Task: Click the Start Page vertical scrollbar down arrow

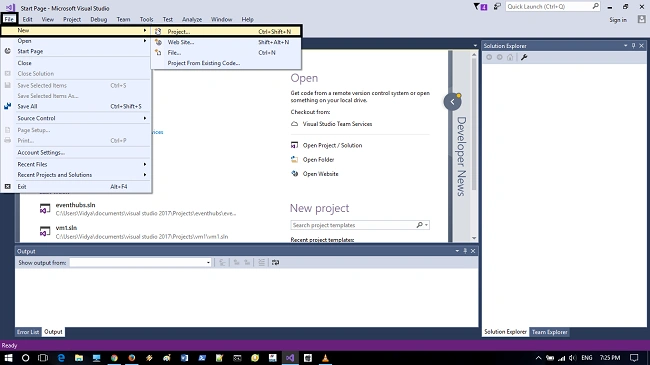Action: 474,238
